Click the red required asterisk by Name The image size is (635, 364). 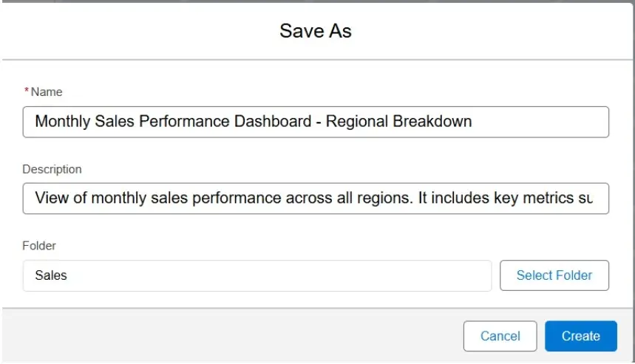click(x=27, y=92)
